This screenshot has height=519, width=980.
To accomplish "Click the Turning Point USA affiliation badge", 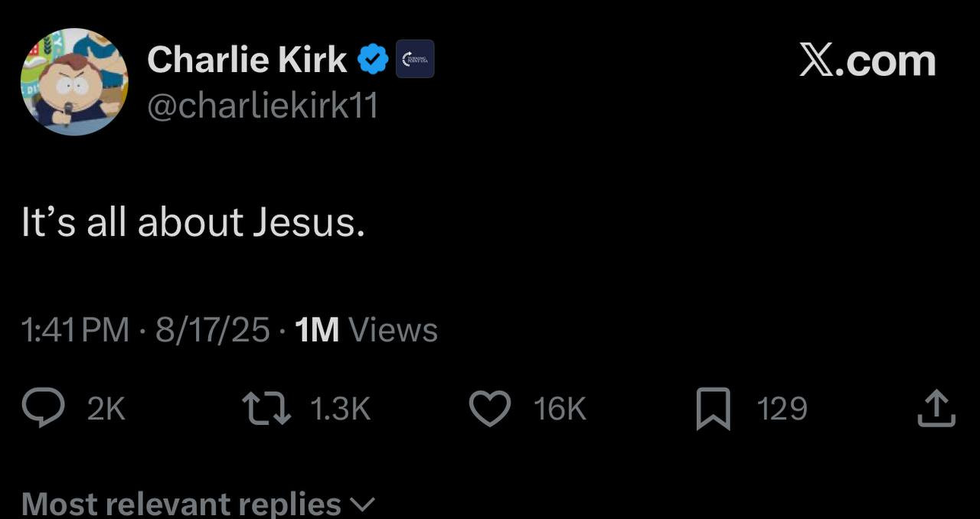I will 415,59.
